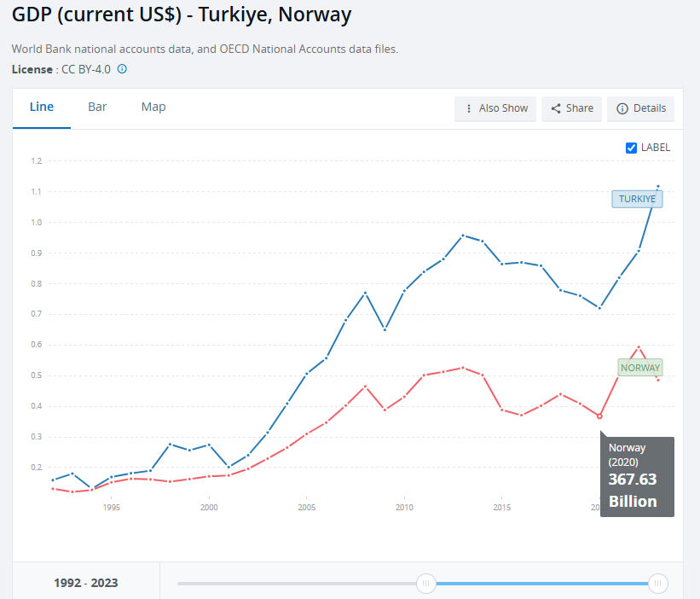
Task: Click the right year range slider handle
Action: click(657, 583)
